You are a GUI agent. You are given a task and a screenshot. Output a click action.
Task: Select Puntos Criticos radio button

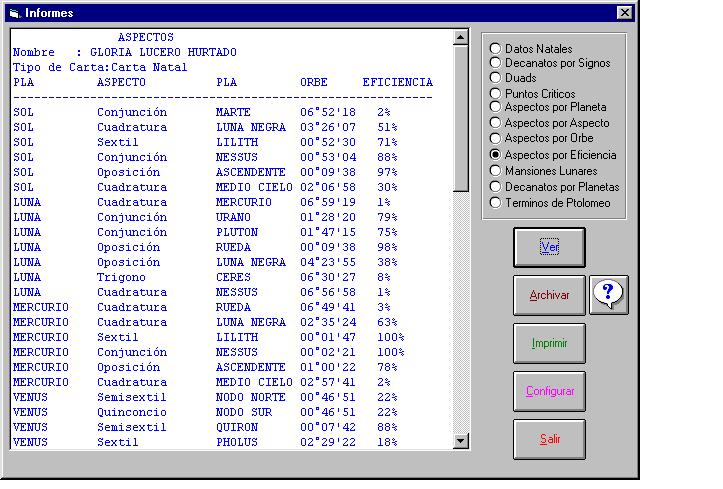(495, 93)
